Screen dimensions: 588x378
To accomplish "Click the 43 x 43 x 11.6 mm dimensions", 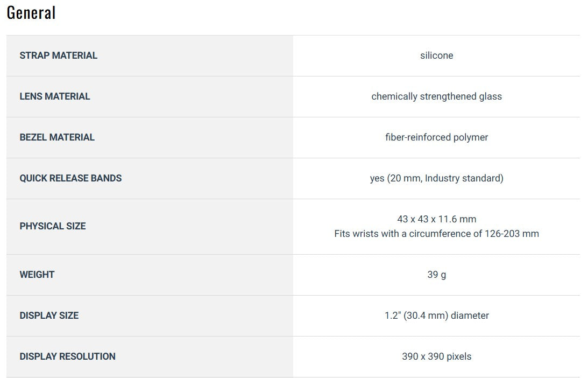I will coord(436,219).
